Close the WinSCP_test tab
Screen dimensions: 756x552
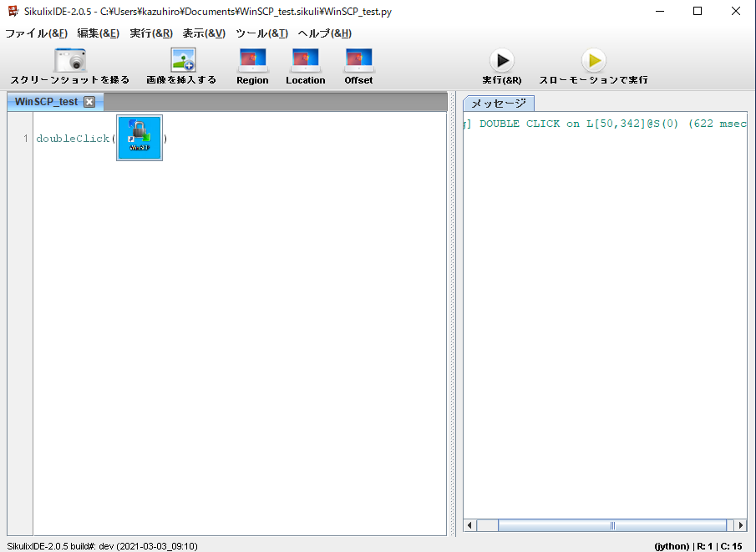(89, 102)
